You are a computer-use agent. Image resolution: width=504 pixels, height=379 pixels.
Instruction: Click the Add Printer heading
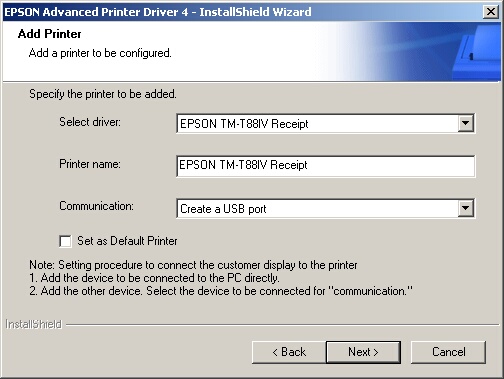pyautogui.click(x=50, y=34)
